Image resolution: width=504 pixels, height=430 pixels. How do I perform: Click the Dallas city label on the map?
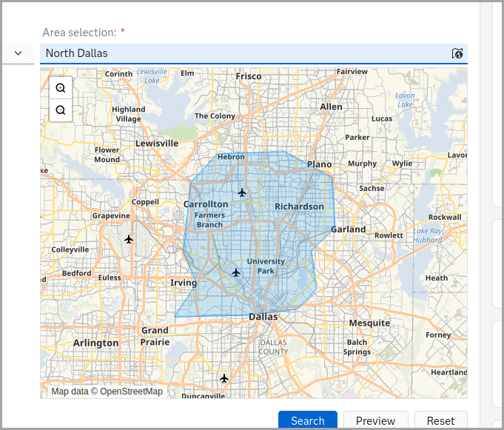coord(263,317)
